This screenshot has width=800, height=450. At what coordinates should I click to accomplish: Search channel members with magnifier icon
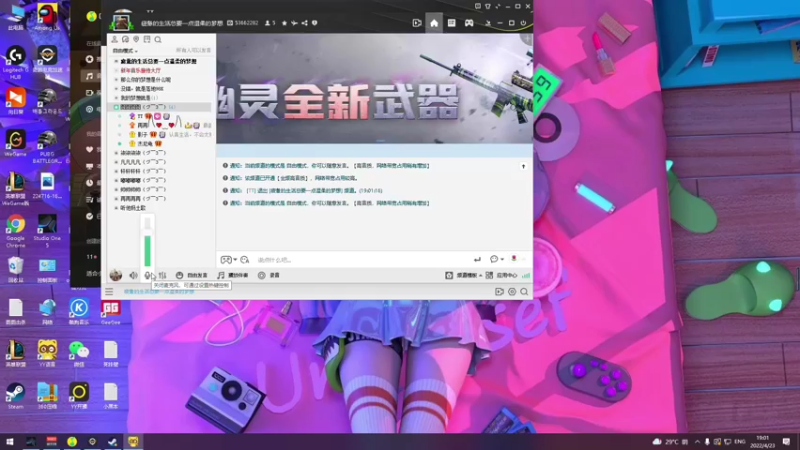158,39
